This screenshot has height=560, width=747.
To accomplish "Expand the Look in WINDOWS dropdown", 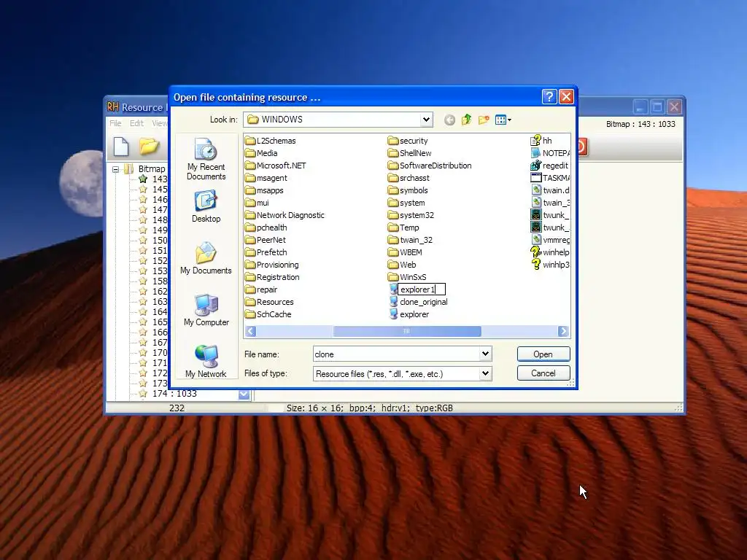I will click(426, 120).
